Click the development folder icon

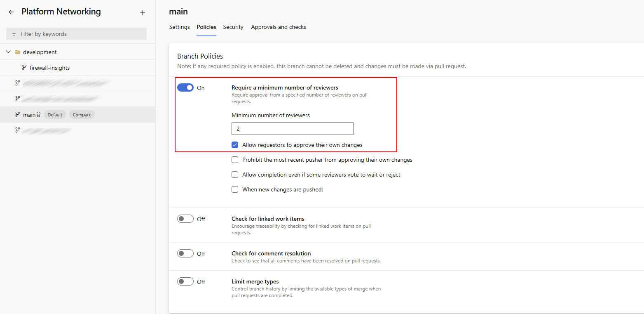[18, 52]
